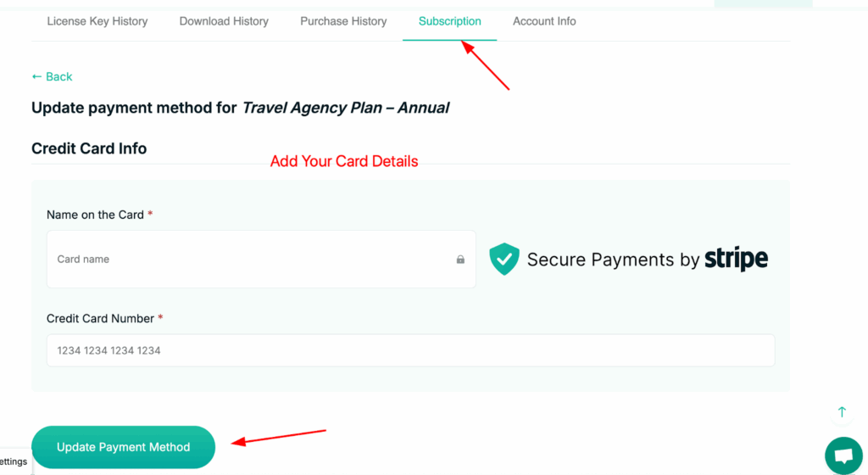Viewport: 868px width, 475px height.
Task: Open the License Key History tab
Action: [97, 21]
